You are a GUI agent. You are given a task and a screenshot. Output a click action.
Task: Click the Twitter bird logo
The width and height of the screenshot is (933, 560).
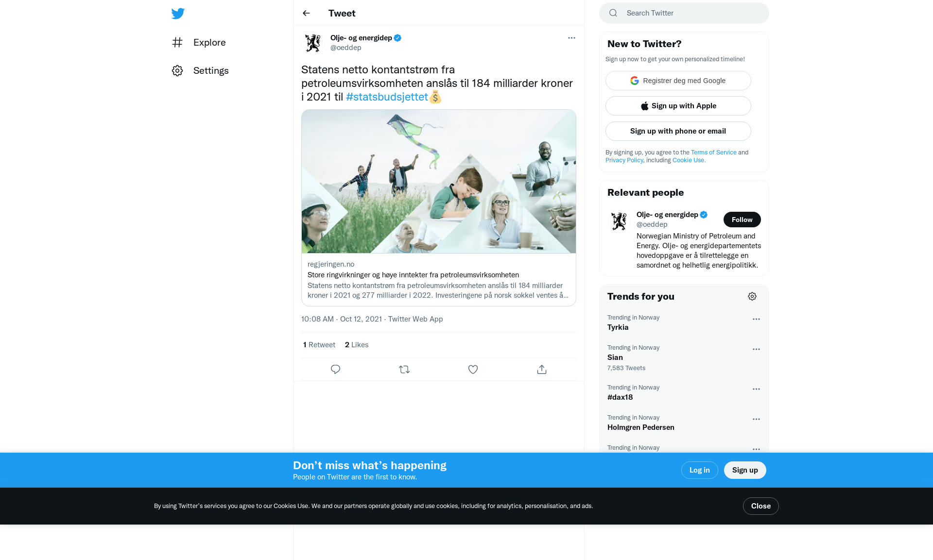coord(178,13)
